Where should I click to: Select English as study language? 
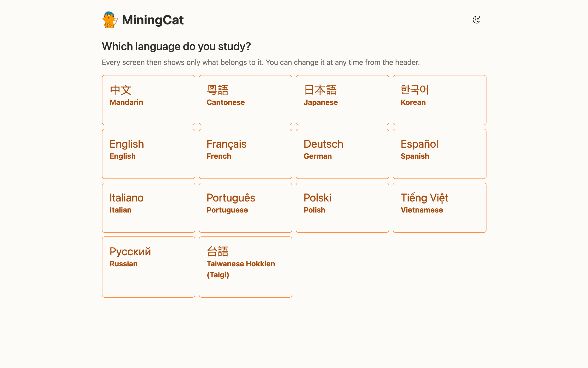[x=148, y=154]
